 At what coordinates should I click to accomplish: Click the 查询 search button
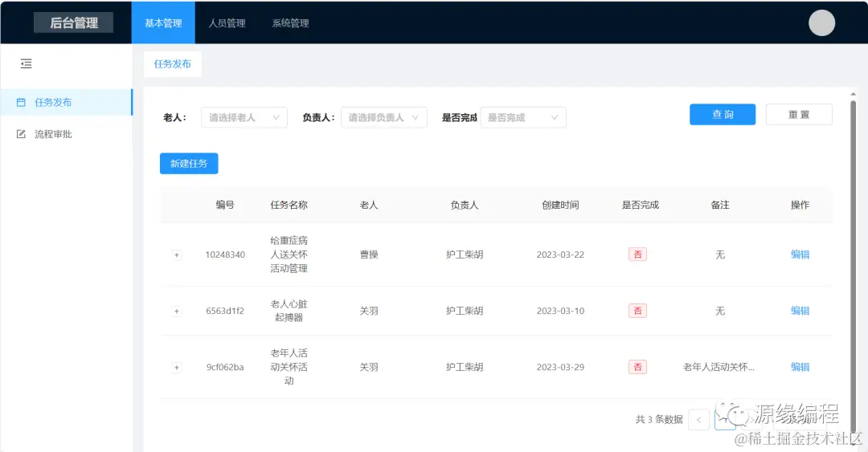(x=723, y=115)
